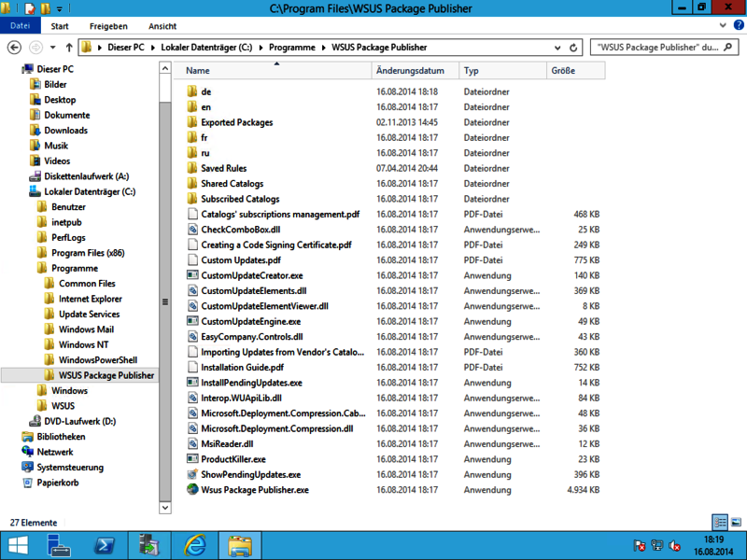This screenshot has height=560, width=747.
Task: Select the WSUS folder in the tree
Action: click(63, 406)
